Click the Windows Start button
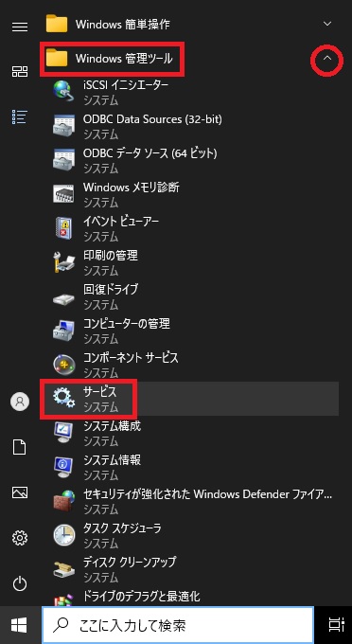The image size is (352, 644). point(19,625)
